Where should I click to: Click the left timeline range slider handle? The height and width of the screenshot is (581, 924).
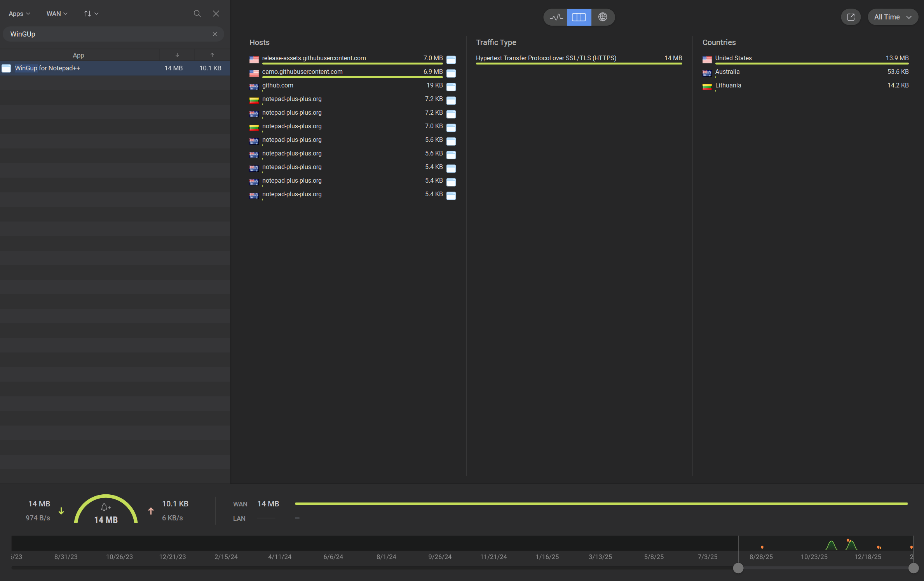coord(738,568)
